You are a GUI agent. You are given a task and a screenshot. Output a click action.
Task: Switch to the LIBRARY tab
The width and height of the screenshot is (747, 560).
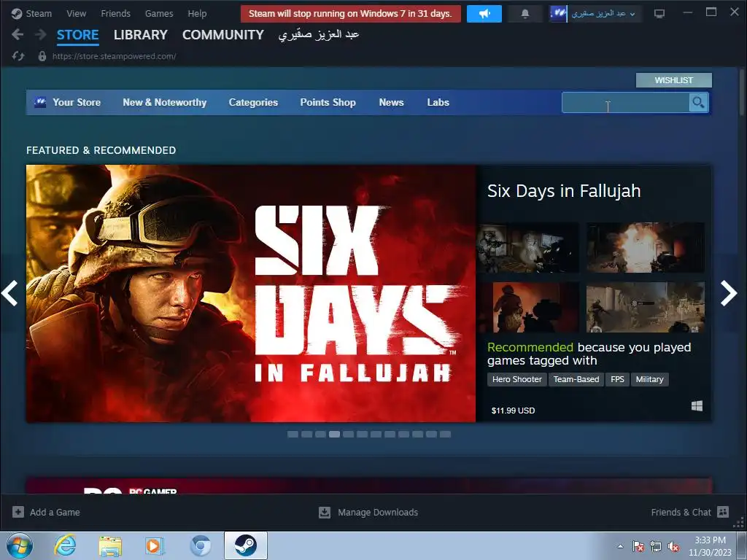pos(141,35)
